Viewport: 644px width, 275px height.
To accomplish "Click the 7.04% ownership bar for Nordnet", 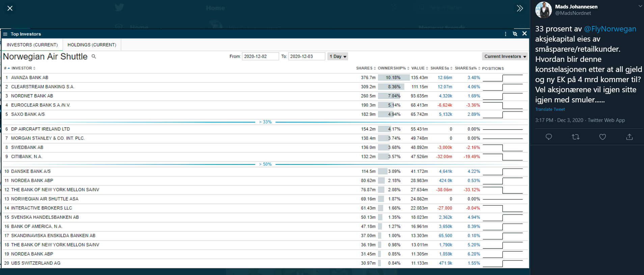I will (389, 96).
